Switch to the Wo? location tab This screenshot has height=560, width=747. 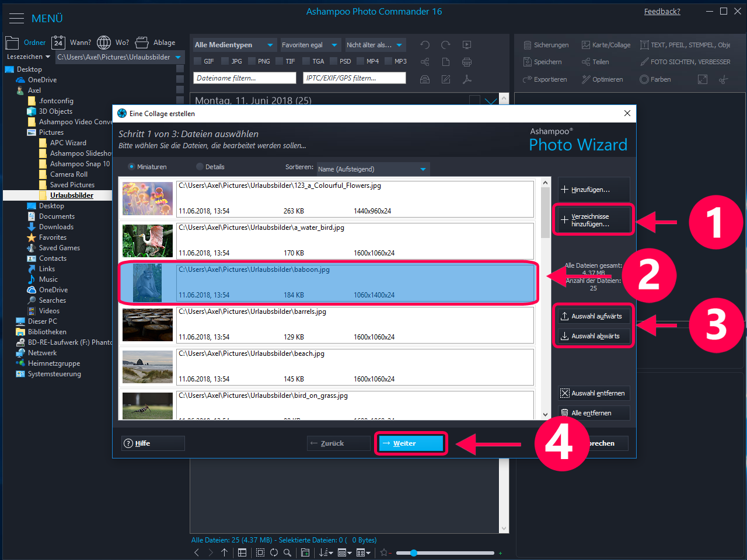[113, 43]
